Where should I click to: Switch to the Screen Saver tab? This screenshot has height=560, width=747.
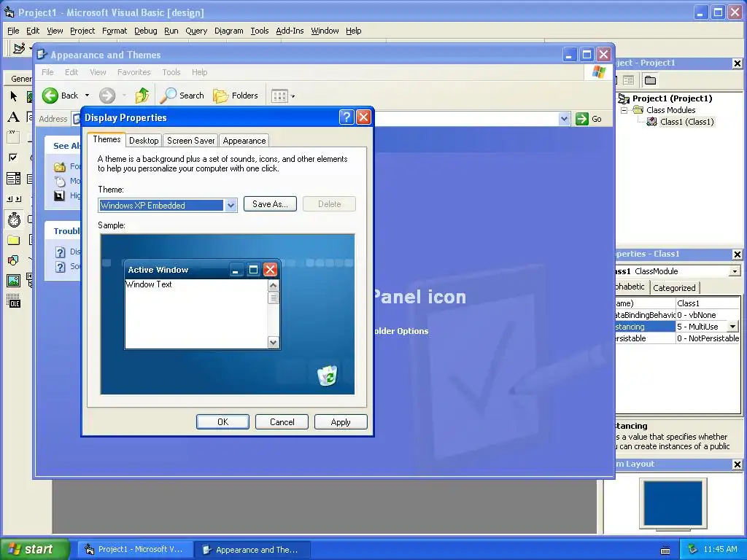click(190, 141)
